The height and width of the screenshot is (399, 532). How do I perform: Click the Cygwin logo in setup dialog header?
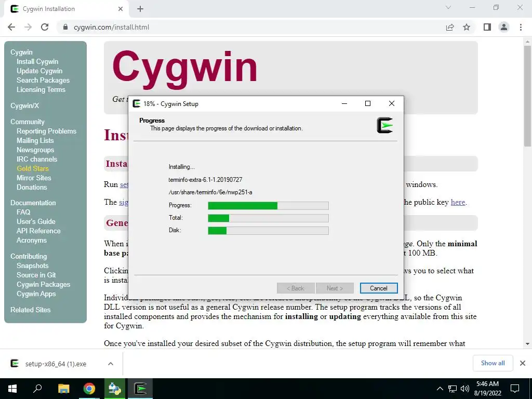[385, 126]
